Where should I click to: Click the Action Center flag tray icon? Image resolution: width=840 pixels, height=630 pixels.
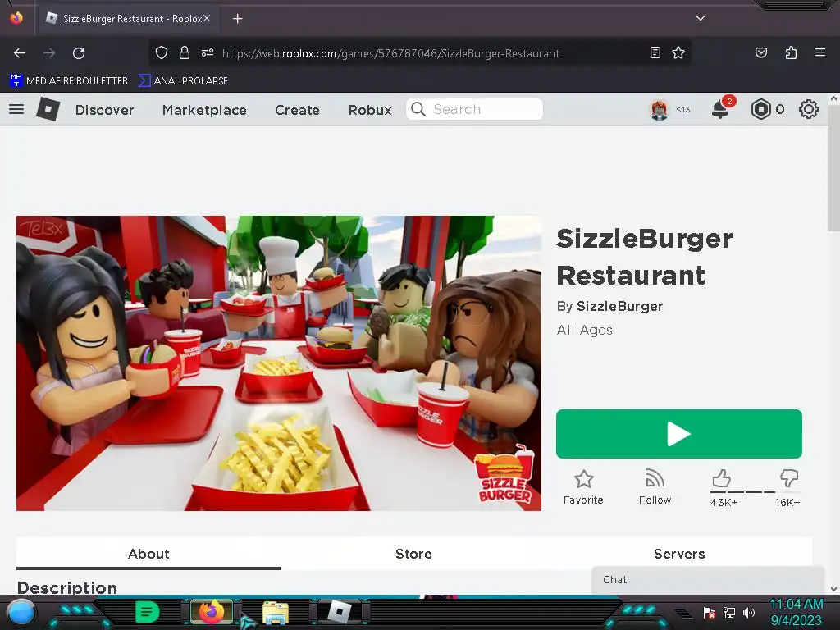coord(710,613)
